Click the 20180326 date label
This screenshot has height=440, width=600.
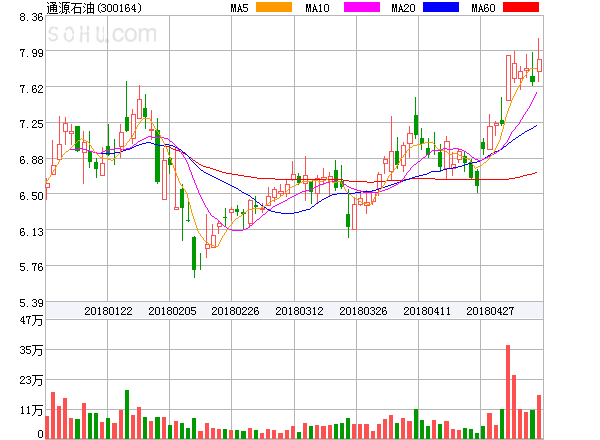click(x=363, y=311)
